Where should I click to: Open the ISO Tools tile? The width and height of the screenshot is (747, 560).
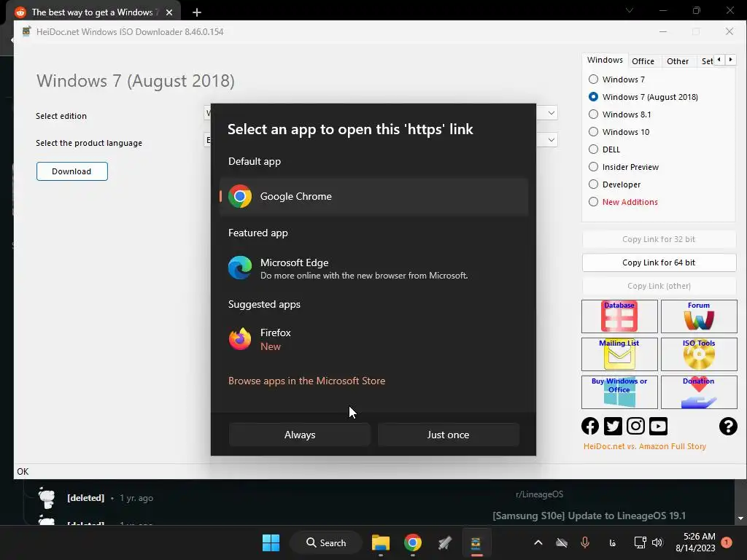(x=699, y=354)
